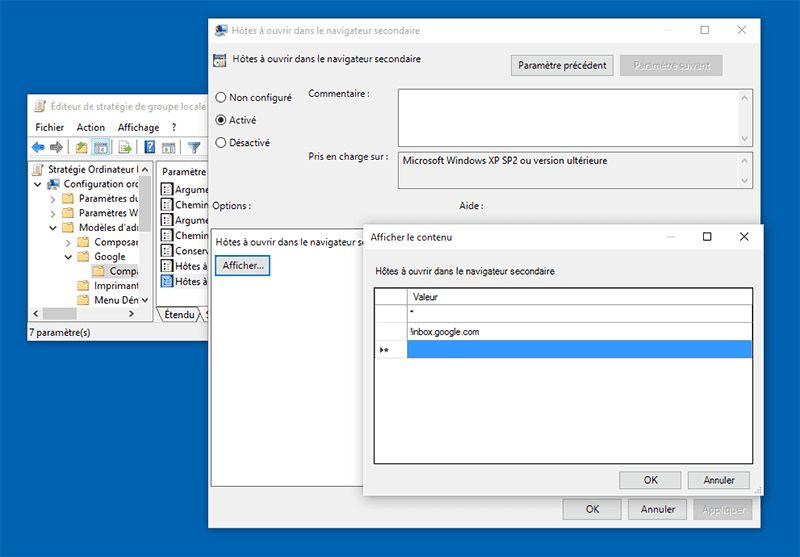Click the Afficher... button

[243, 265]
